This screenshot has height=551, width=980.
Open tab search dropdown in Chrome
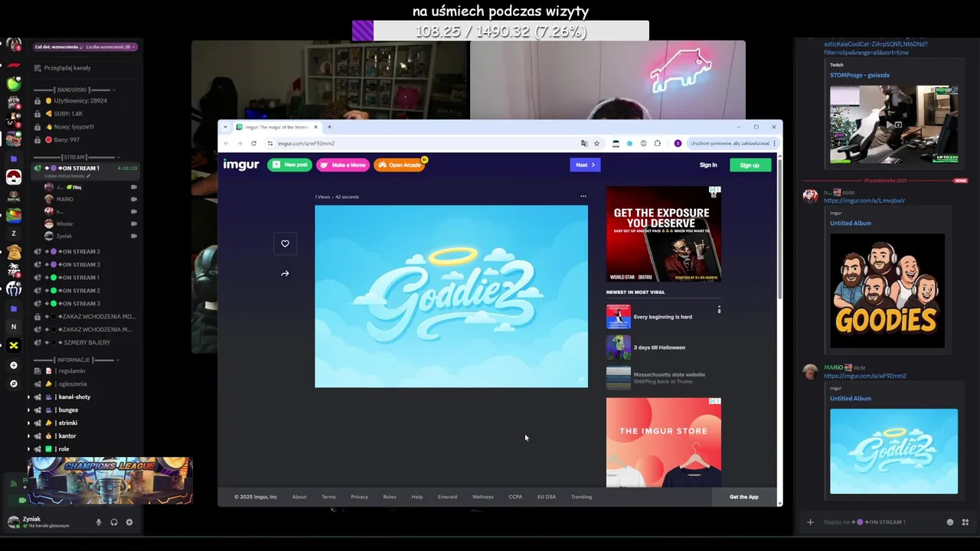coord(225,127)
